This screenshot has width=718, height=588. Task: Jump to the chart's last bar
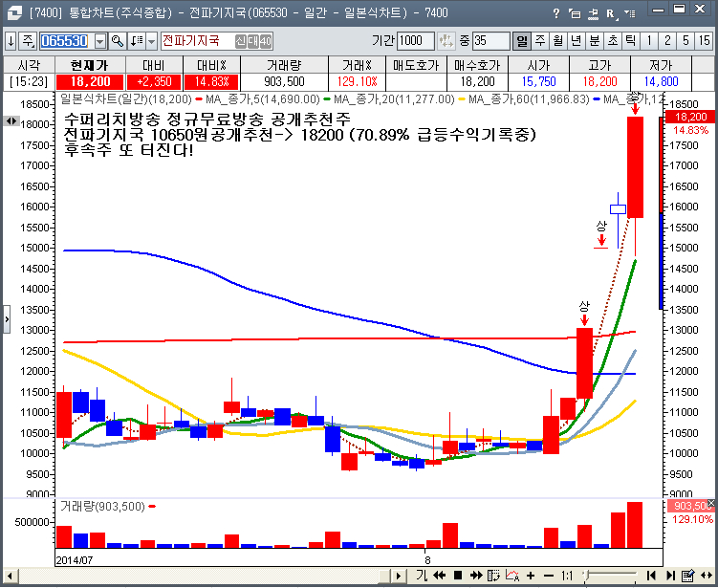(668, 576)
